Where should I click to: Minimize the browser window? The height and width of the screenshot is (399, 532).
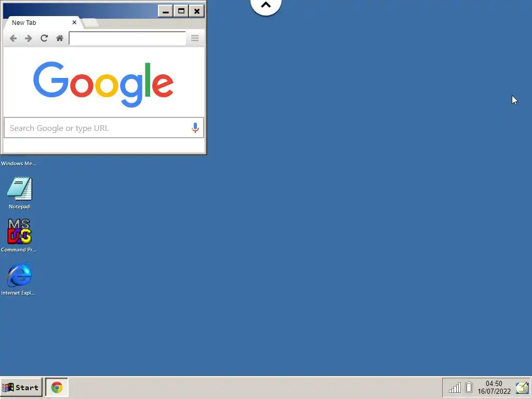[x=166, y=11]
